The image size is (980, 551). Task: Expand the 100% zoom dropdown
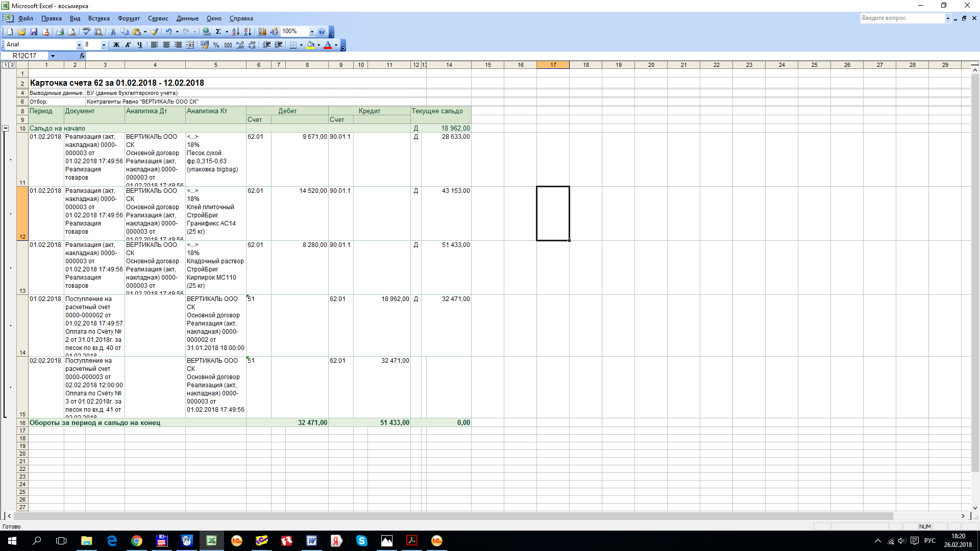click(312, 32)
